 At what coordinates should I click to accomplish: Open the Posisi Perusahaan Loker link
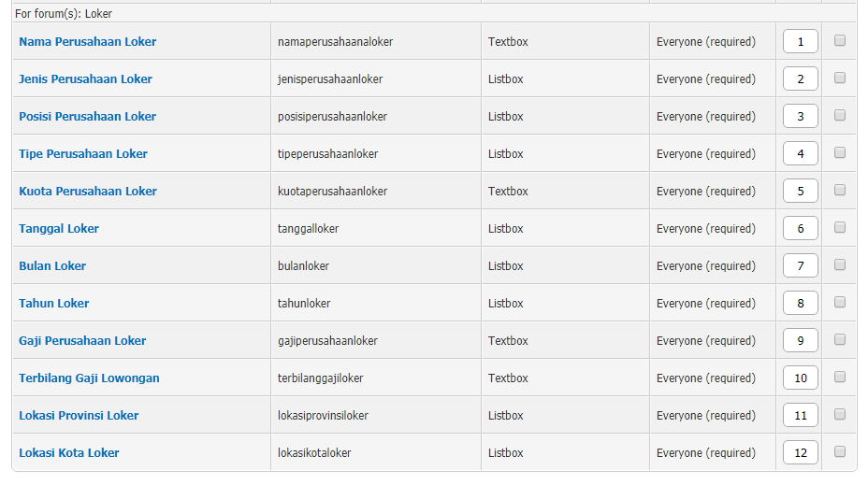point(88,117)
